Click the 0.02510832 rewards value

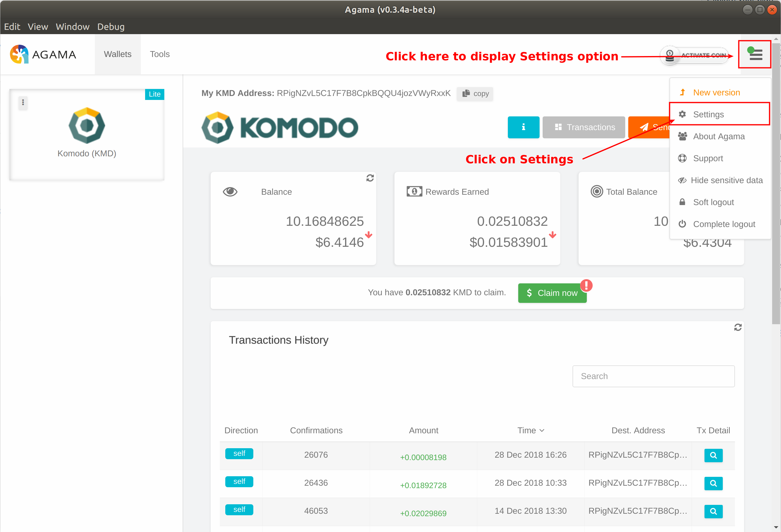[512, 221]
